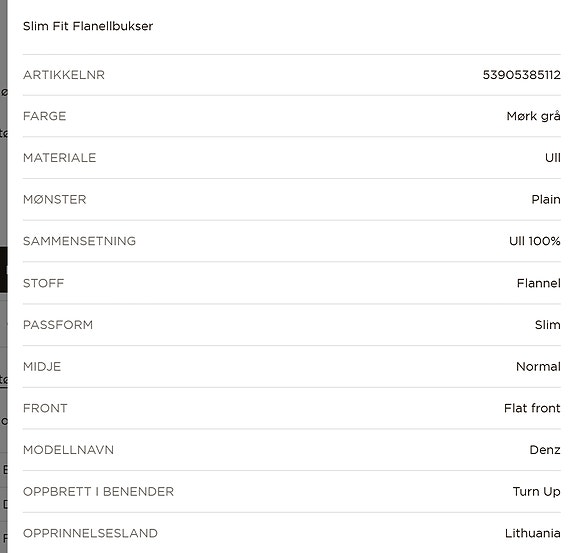Viewport: 575px width, 553px height.
Task: Click the SAMMENSETNING label
Action: [79, 241]
